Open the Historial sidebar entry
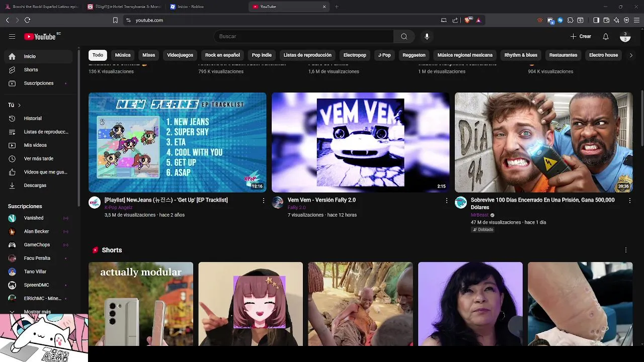644x362 pixels. [38, 118]
